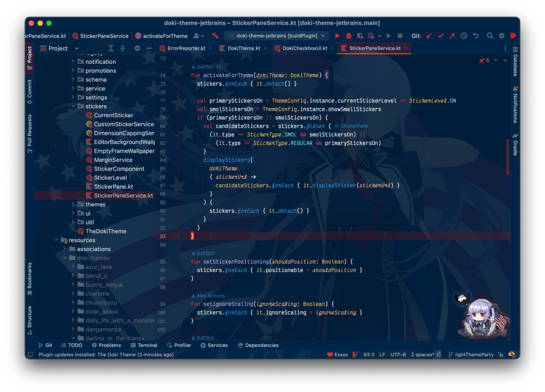Switch to DokiTheme.kt tab

[x=244, y=49]
